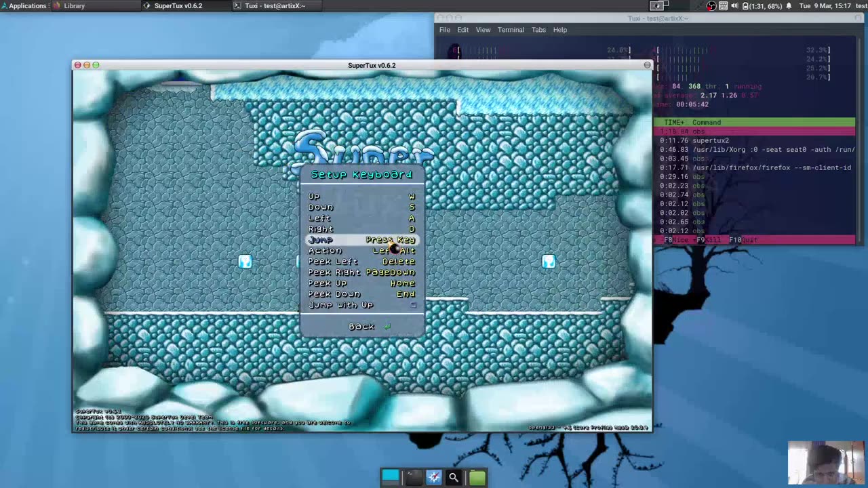This screenshot has width=868, height=488.
Task: Open the battery indicator showing 68%
Action: point(762,5)
